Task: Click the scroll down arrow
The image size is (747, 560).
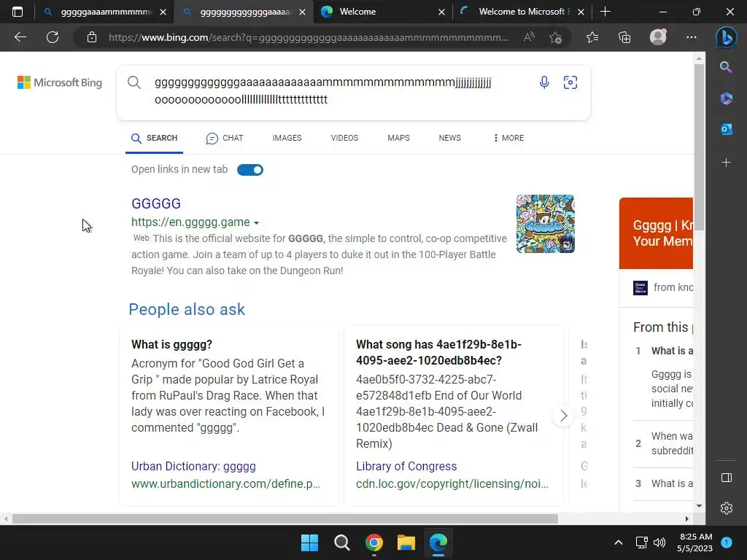Action: point(699,506)
